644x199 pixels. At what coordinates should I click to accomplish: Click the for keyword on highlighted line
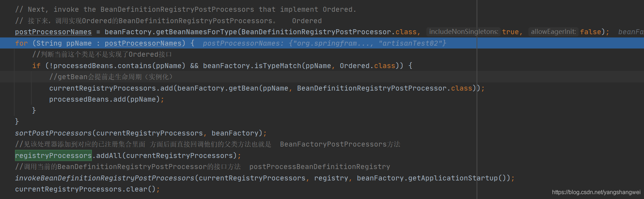[21, 43]
